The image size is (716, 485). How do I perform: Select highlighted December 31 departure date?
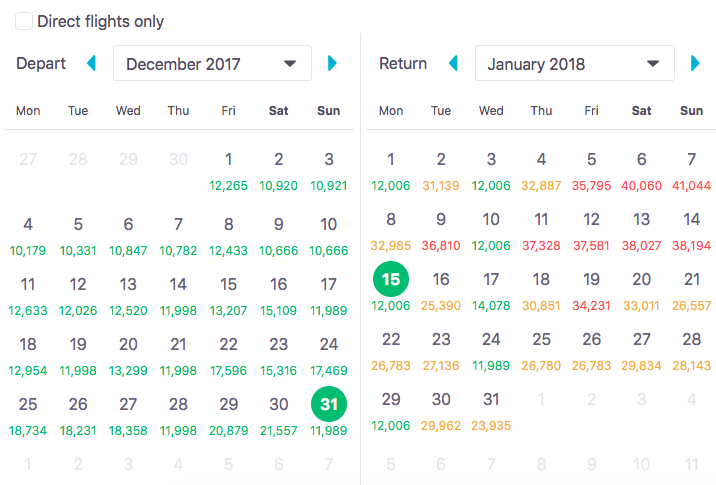point(329,405)
